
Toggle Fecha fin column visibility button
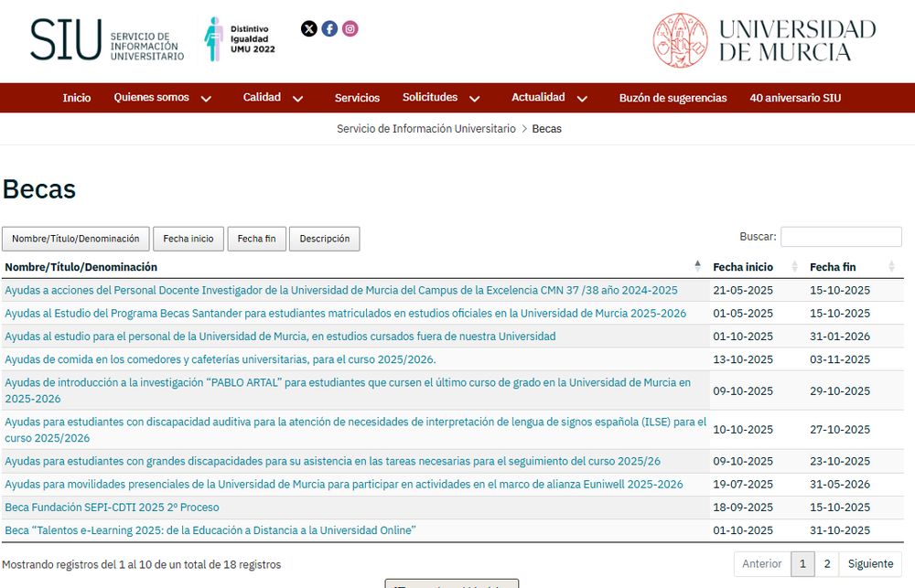(x=257, y=239)
